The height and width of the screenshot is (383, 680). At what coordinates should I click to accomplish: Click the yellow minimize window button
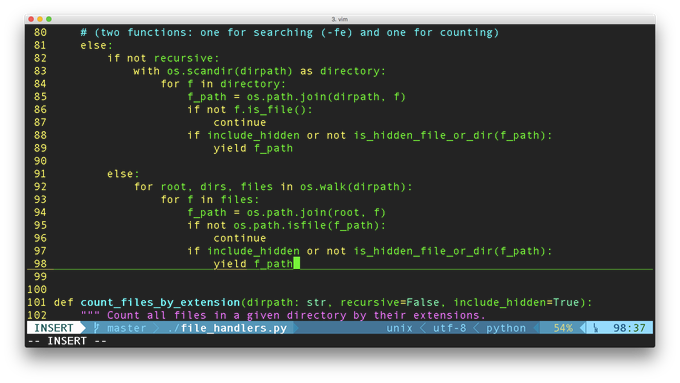click(x=40, y=19)
